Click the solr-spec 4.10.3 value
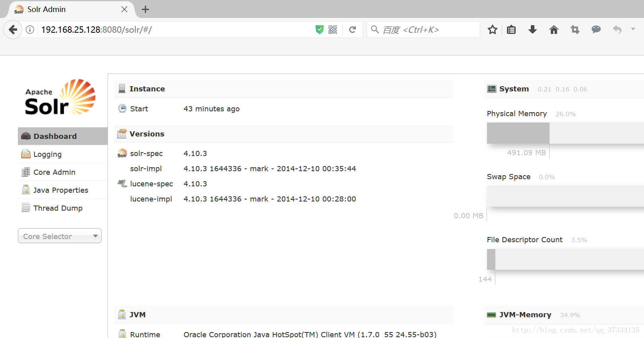This screenshot has height=338, width=644. click(195, 153)
